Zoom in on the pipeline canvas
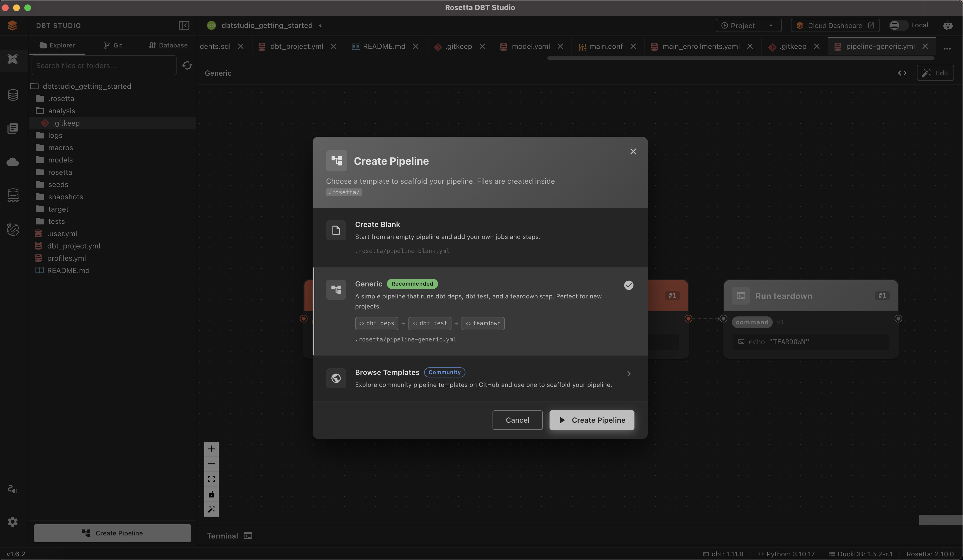 pos(211,449)
